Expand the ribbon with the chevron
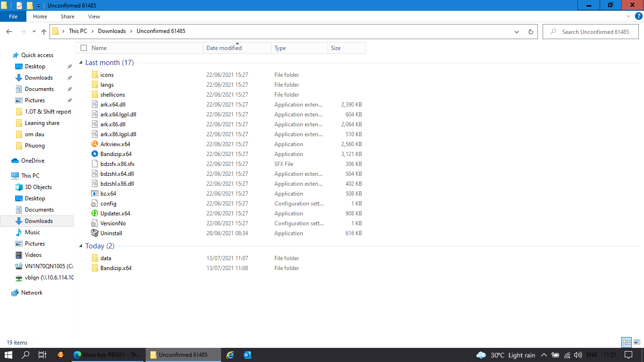The width and height of the screenshot is (644, 362). click(x=629, y=16)
